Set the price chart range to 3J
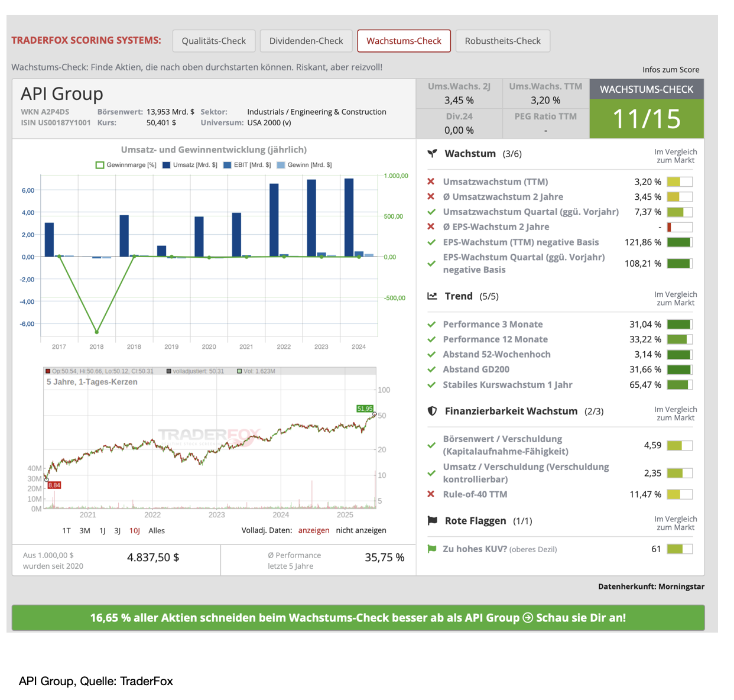Image resolution: width=734 pixels, height=700 pixels. (x=117, y=531)
